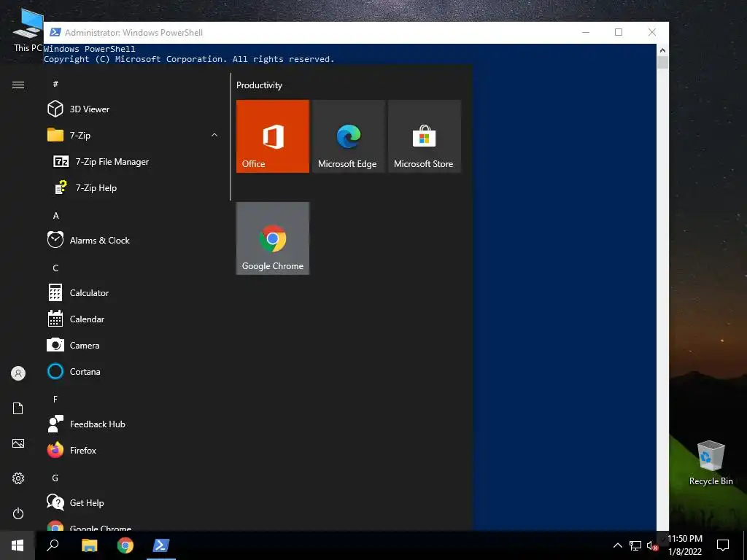Click the Productivity tile group header

(x=259, y=85)
